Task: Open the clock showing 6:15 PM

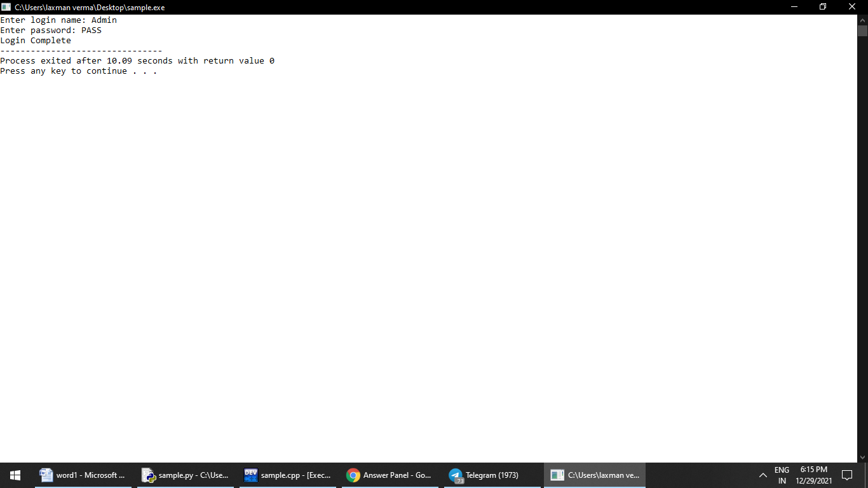Action: (814, 475)
